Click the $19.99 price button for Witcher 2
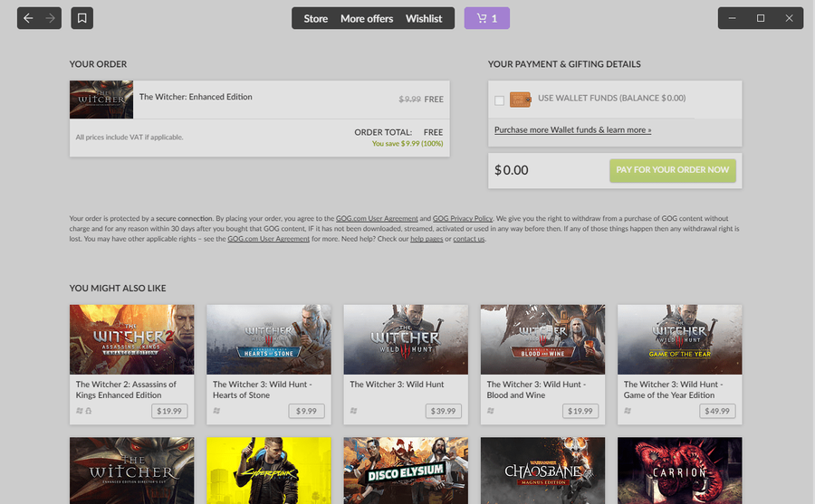 click(x=169, y=411)
